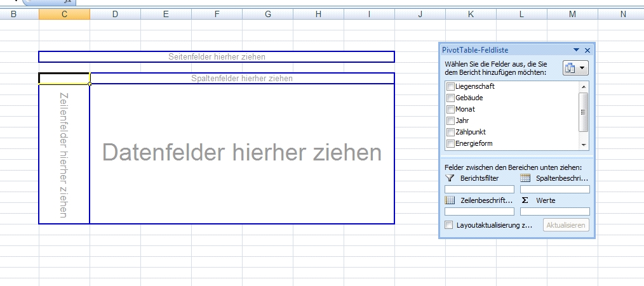644x286 pixels.
Task: Click the field list scrollbar thumb
Action: pyautogui.click(x=583, y=112)
